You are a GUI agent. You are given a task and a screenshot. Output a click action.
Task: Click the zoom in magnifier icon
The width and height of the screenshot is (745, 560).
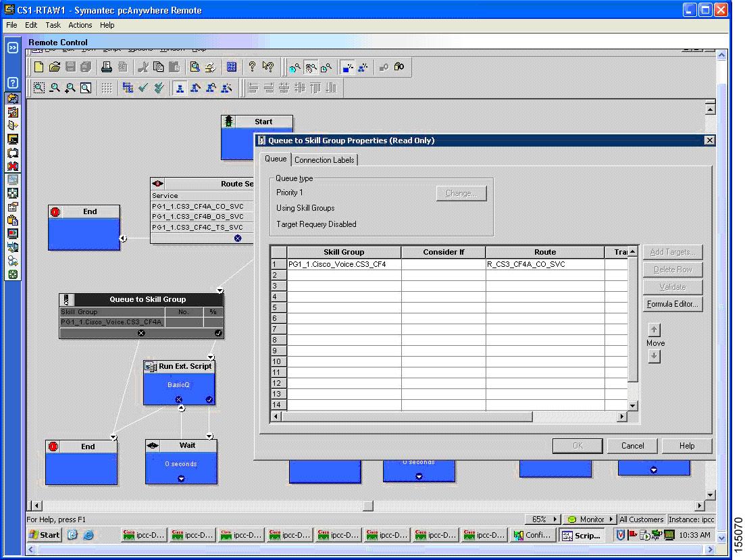click(70, 88)
